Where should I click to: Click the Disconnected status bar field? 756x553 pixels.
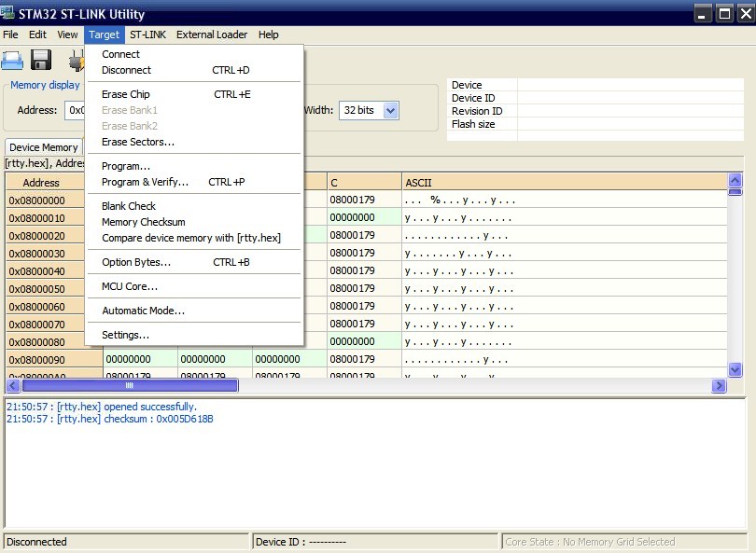[126, 542]
